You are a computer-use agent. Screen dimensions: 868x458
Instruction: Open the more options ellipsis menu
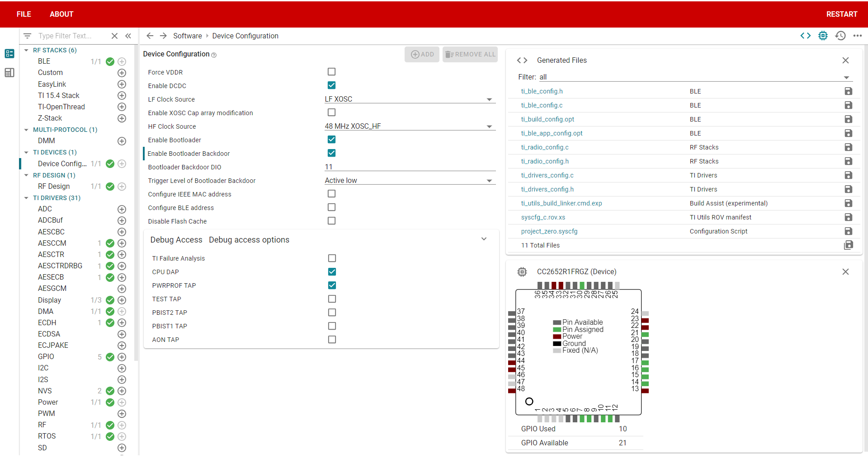[x=858, y=36]
